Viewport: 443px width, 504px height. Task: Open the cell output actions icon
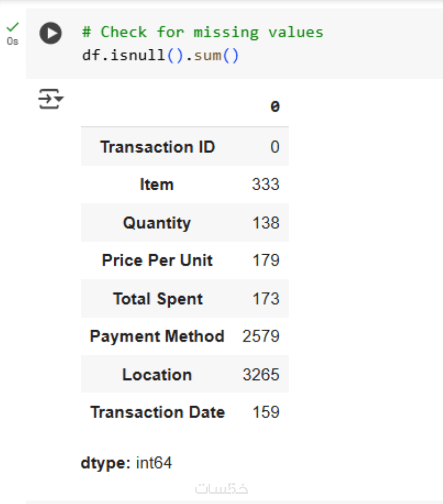point(51,99)
